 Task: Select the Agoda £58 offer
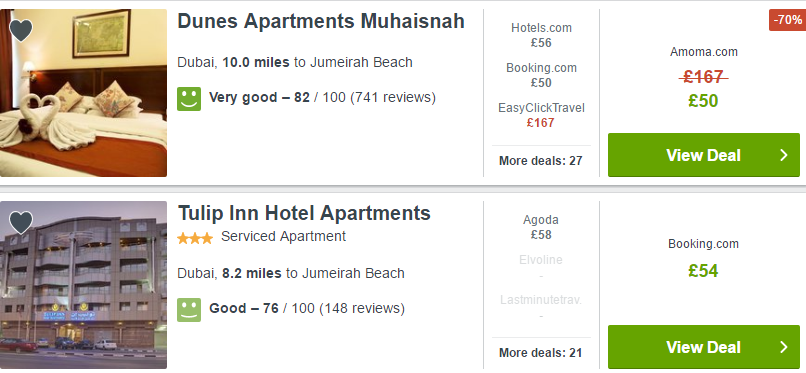(541, 227)
